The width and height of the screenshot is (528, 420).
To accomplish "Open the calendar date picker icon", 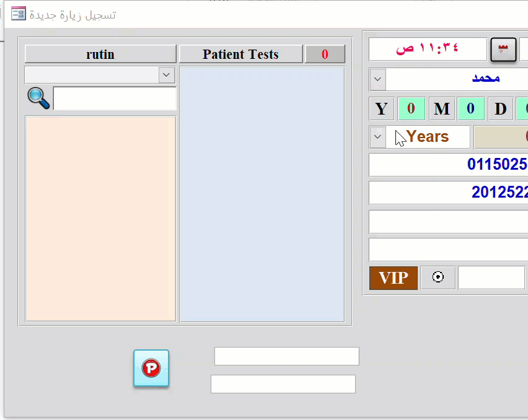I will pyautogui.click(x=503, y=50).
